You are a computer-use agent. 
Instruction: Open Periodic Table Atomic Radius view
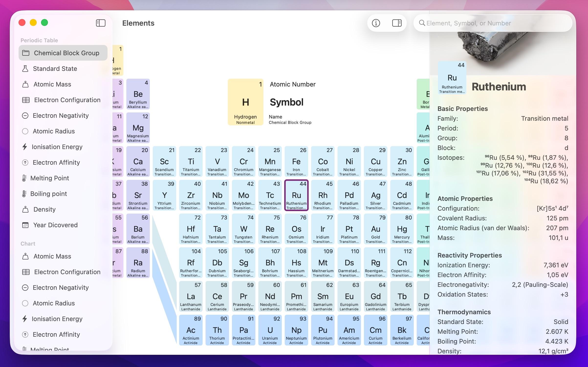coord(63,131)
